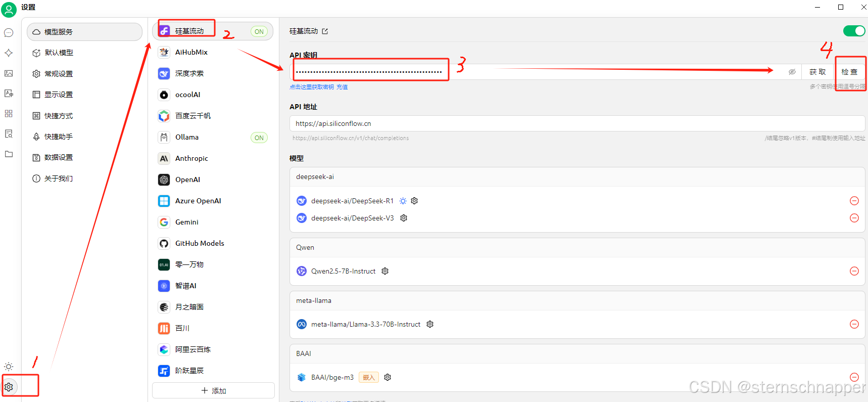Open the 点击这里获取密钥 link
The height and width of the screenshot is (402, 868).
[x=312, y=87]
